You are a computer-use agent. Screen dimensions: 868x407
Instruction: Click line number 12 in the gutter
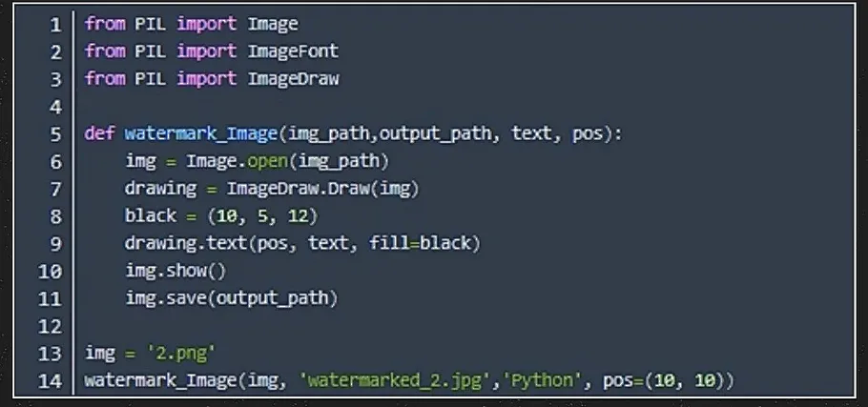(x=50, y=326)
